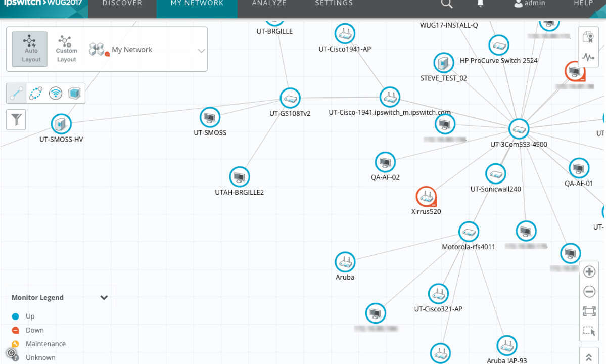The width and height of the screenshot is (606, 364).
Task: Select the UT-Cisco321-AP node
Action: click(438, 294)
